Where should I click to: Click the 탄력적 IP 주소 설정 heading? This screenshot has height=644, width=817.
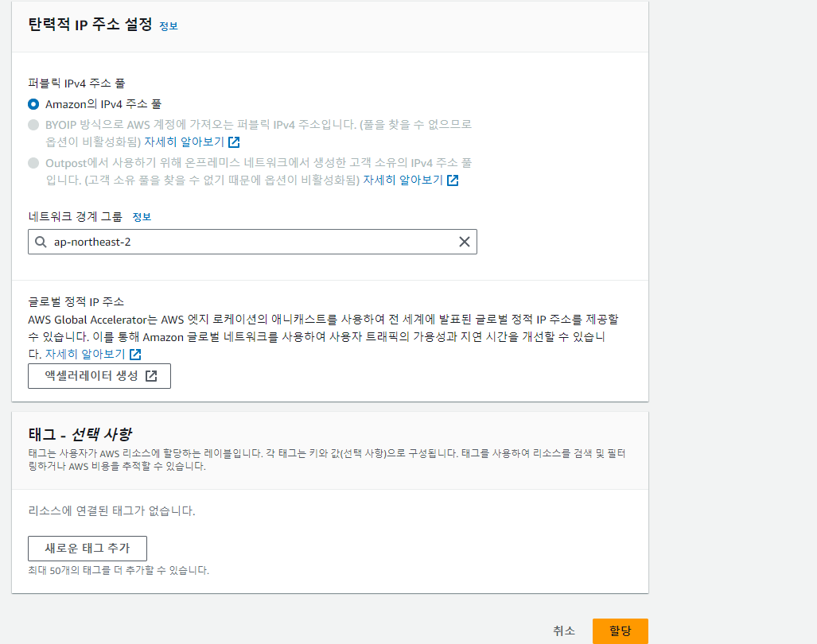[x=90, y=25]
